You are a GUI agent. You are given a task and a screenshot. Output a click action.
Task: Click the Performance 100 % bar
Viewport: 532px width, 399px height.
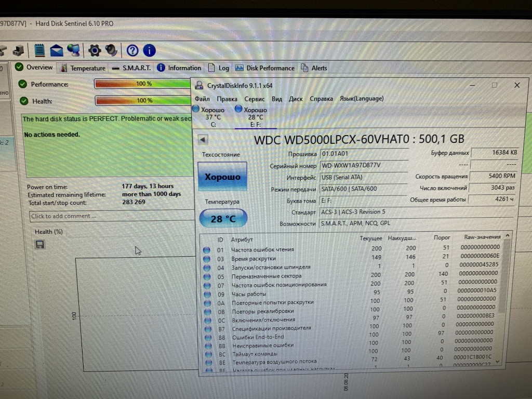point(142,84)
